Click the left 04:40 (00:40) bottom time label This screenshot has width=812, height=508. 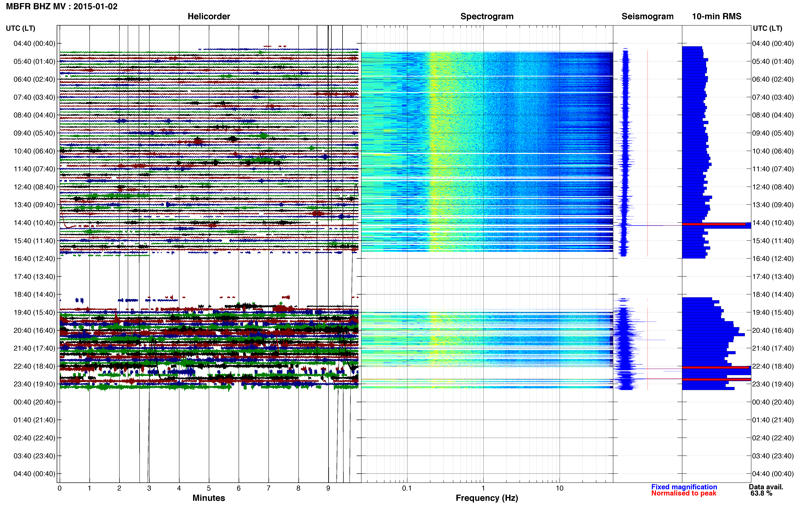(34, 474)
